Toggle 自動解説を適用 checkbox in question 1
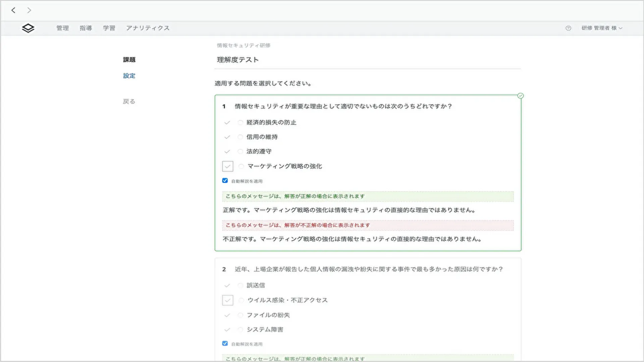This screenshot has width=644, height=362. [225, 181]
